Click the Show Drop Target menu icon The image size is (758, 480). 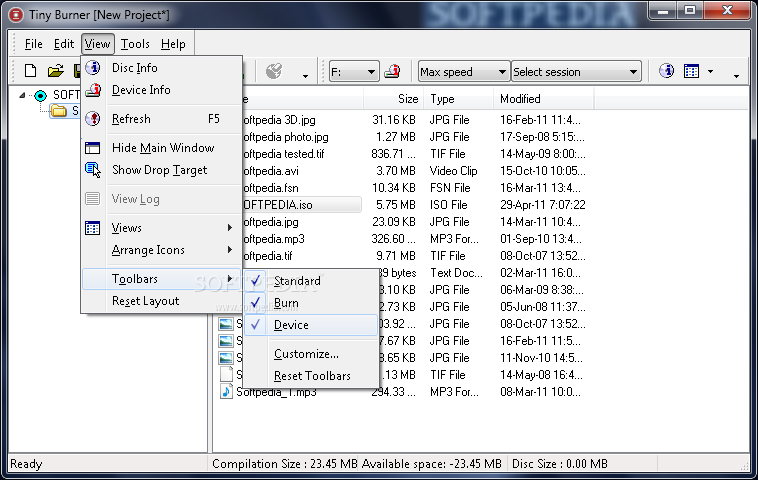pyautogui.click(x=93, y=170)
